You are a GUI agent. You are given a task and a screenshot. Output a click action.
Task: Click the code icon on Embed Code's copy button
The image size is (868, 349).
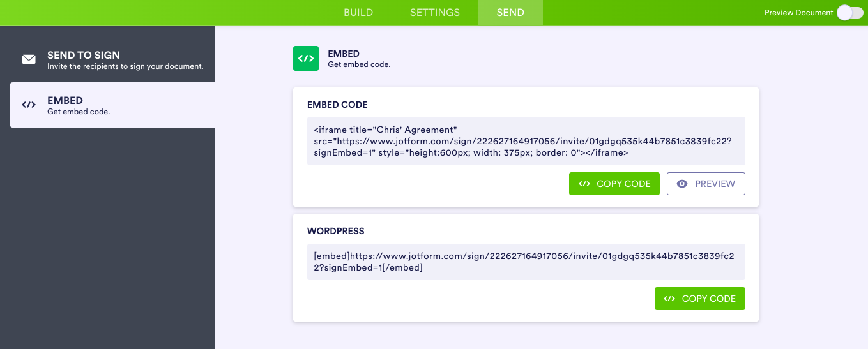point(584,184)
